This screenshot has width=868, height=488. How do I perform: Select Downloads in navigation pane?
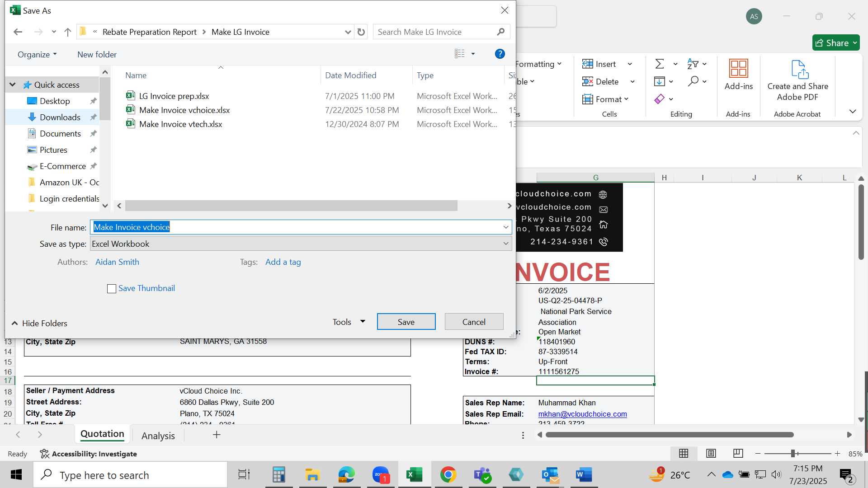60,117
